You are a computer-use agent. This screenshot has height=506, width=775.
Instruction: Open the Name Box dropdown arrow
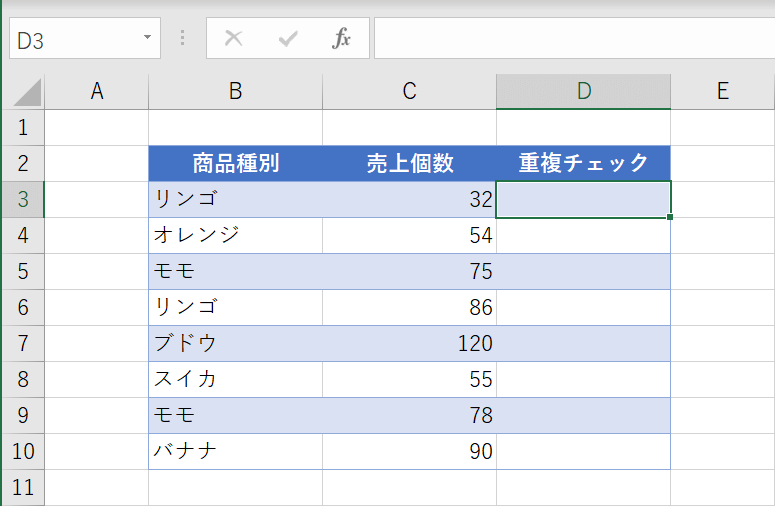click(147, 38)
